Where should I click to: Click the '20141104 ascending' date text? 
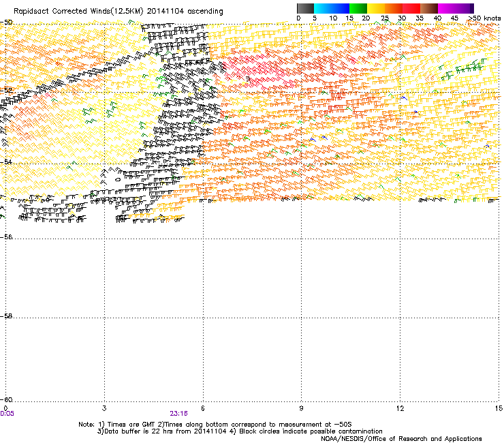tap(185, 12)
